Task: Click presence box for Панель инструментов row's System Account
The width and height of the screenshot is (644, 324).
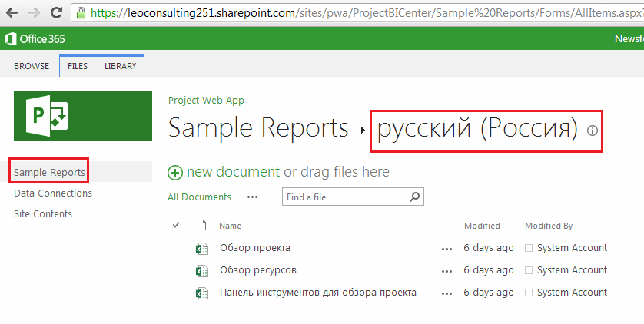Action: tap(529, 293)
